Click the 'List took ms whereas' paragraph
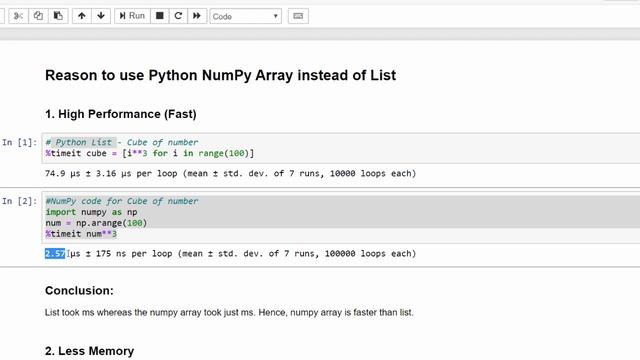 pos(229,313)
